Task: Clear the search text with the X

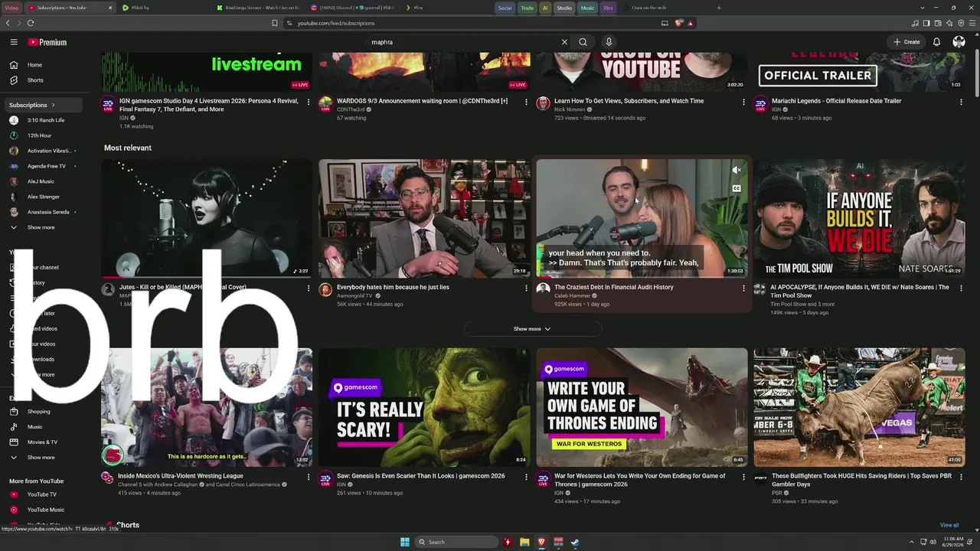Action: click(x=564, y=42)
